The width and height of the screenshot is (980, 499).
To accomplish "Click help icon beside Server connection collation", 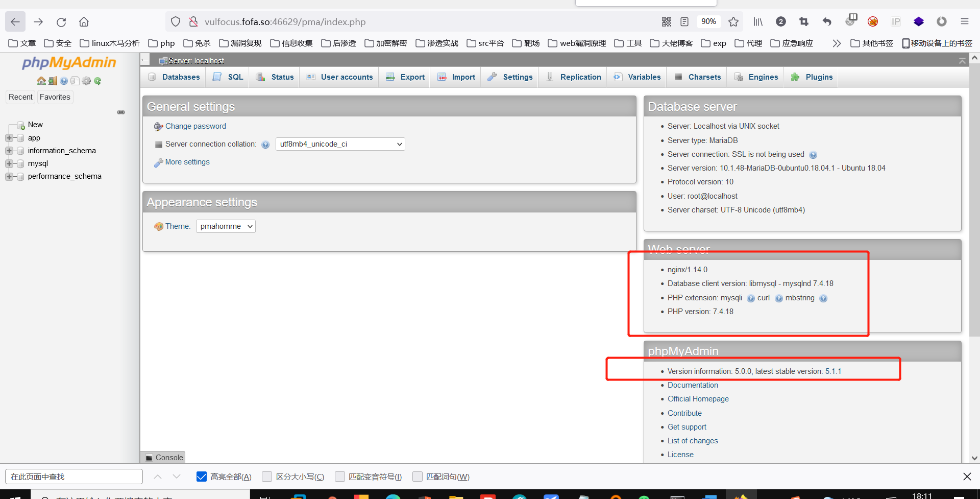I will click(265, 145).
